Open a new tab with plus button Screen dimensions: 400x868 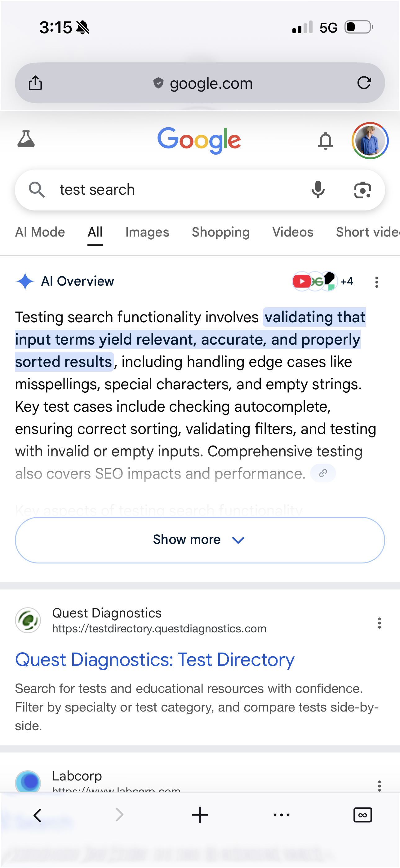point(200,816)
